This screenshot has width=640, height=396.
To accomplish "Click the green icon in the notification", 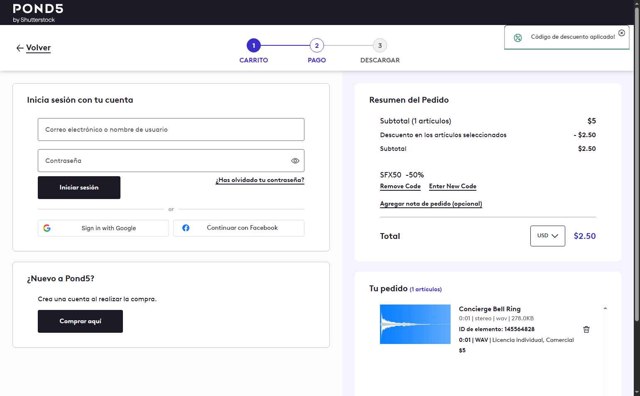I will tap(518, 38).
